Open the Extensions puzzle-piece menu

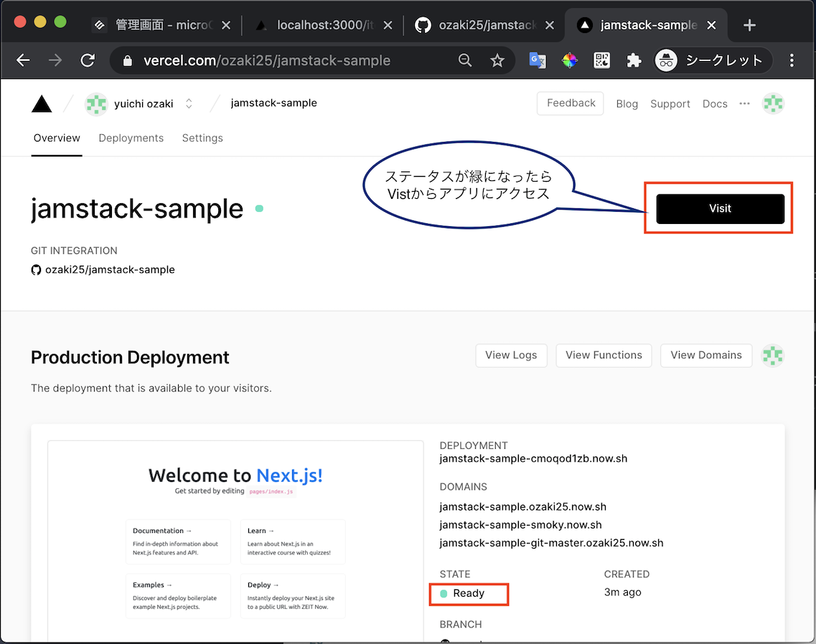point(634,60)
